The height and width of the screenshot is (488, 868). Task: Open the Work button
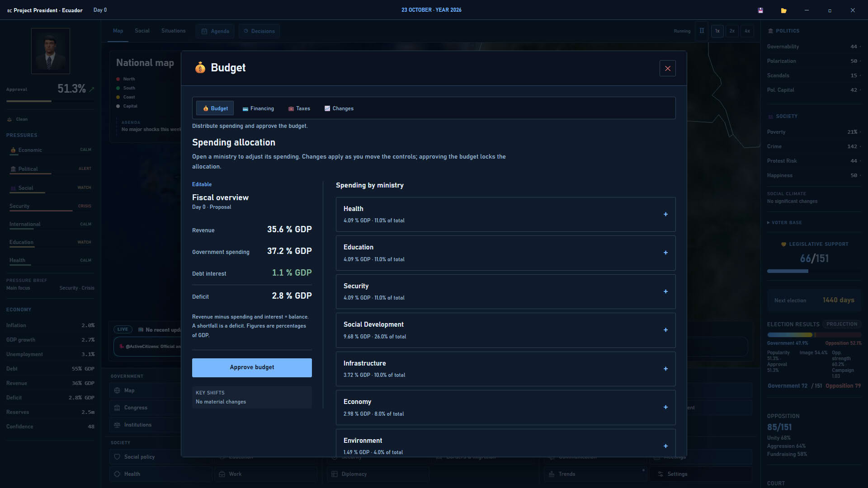click(266, 474)
